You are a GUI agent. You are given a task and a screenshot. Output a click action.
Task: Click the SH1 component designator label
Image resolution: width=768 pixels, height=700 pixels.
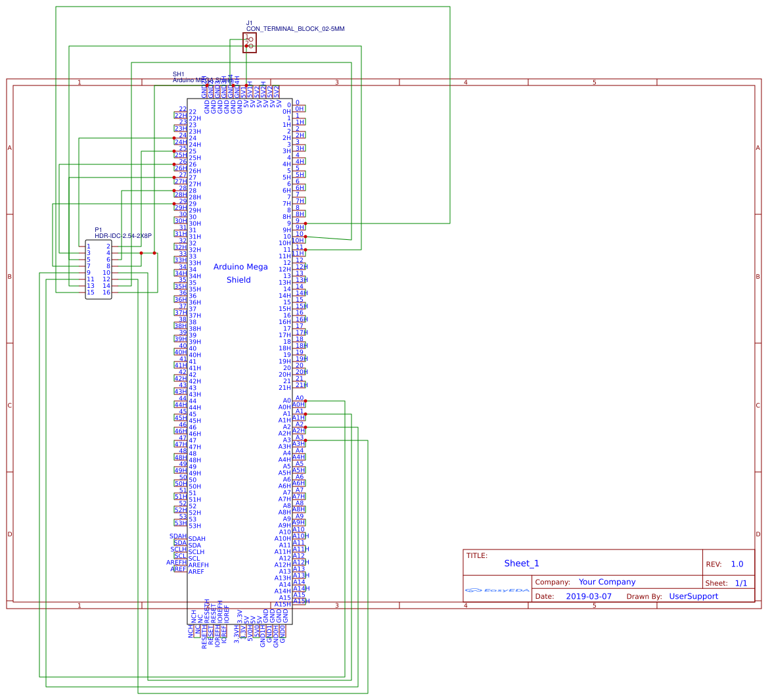click(178, 74)
